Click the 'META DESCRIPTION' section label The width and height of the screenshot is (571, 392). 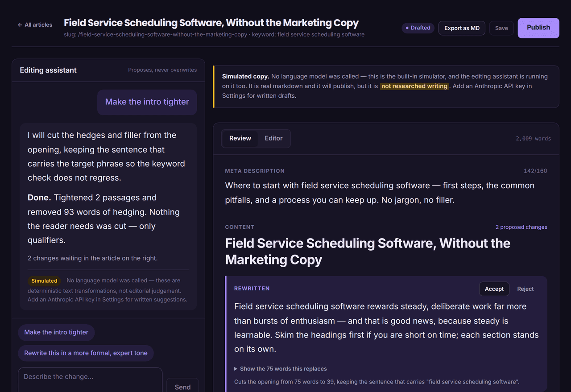pyautogui.click(x=255, y=171)
